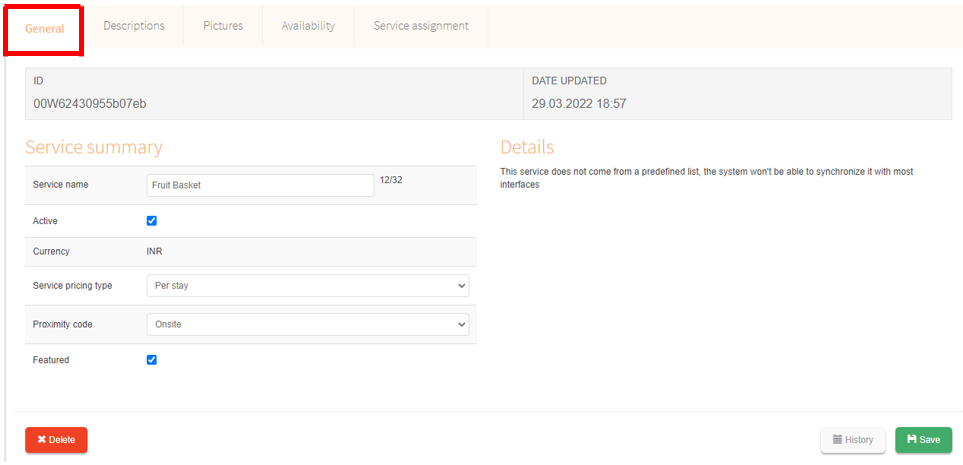Expand the Proximity code dropdown
Viewport: 963px width, 465px height.
pyautogui.click(x=307, y=325)
